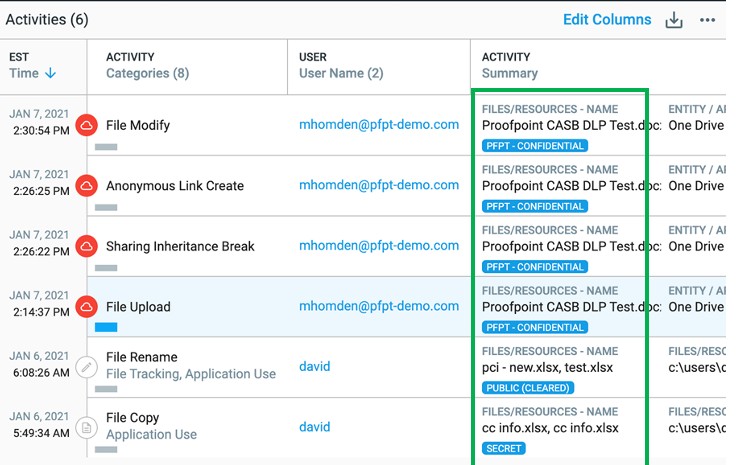Select the File Copy activity
The height and width of the screenshot is (465, 742).
pyautogui.click(x=132, y=418)
